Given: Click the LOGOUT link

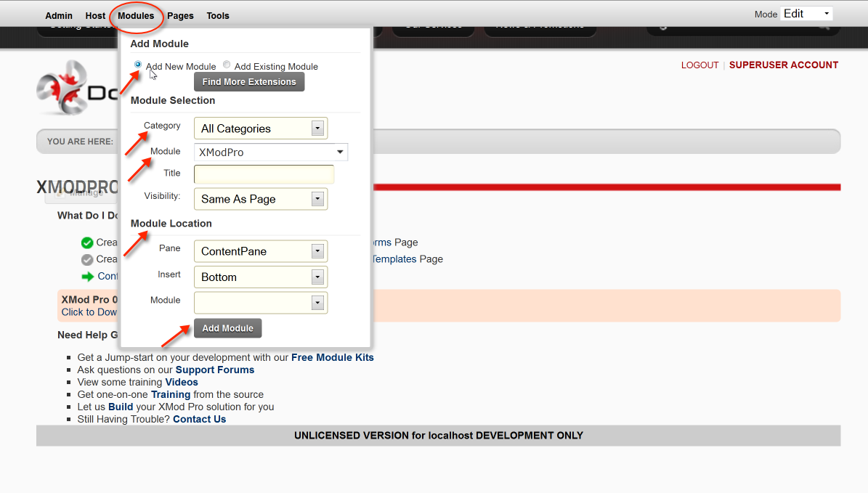Looking at the screenshot, I should pos(699,65).
